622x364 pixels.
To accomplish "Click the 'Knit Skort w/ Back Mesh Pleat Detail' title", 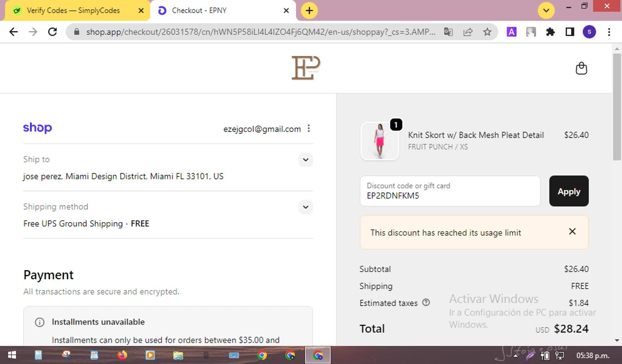I will tap(476, 135).
